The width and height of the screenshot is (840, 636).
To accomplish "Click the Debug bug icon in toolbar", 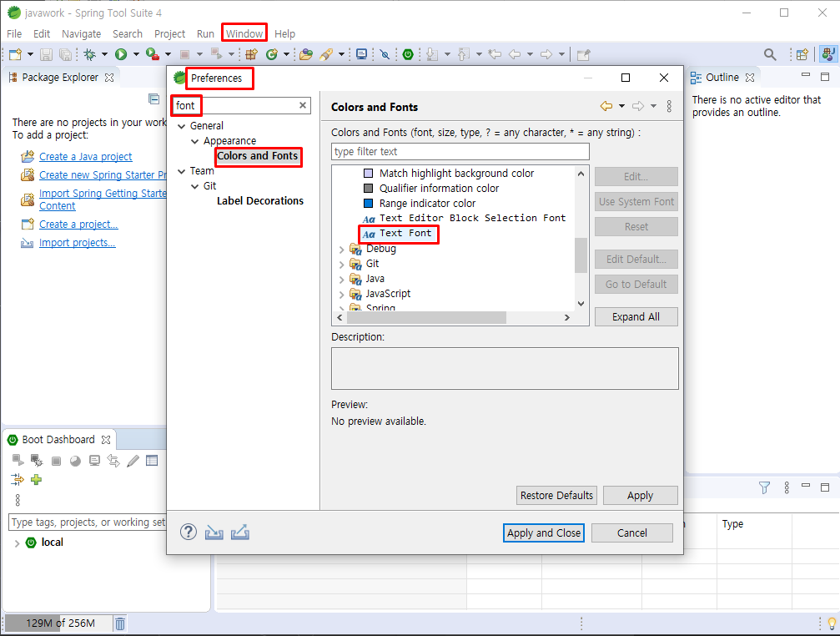I will (90, 54).
